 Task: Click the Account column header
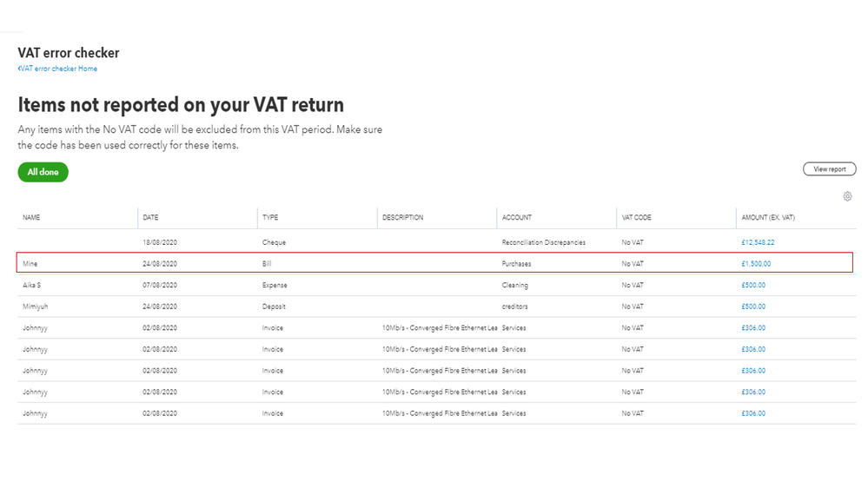point(516,217)
